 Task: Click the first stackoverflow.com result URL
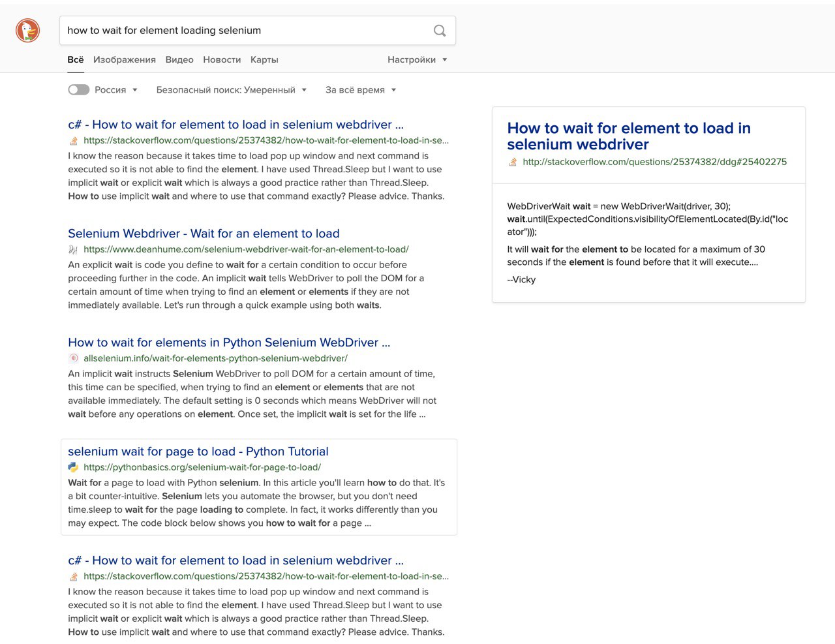tap(266, 140)
